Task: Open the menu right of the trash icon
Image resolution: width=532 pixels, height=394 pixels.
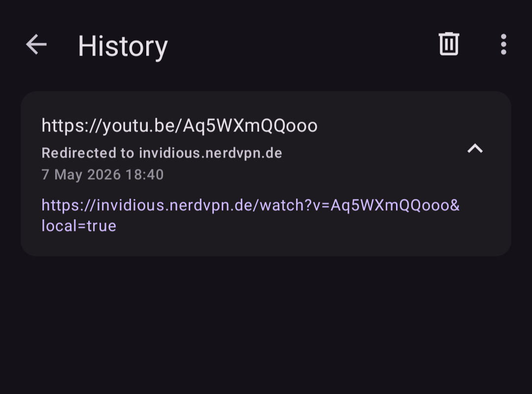Action: (503, 44)
